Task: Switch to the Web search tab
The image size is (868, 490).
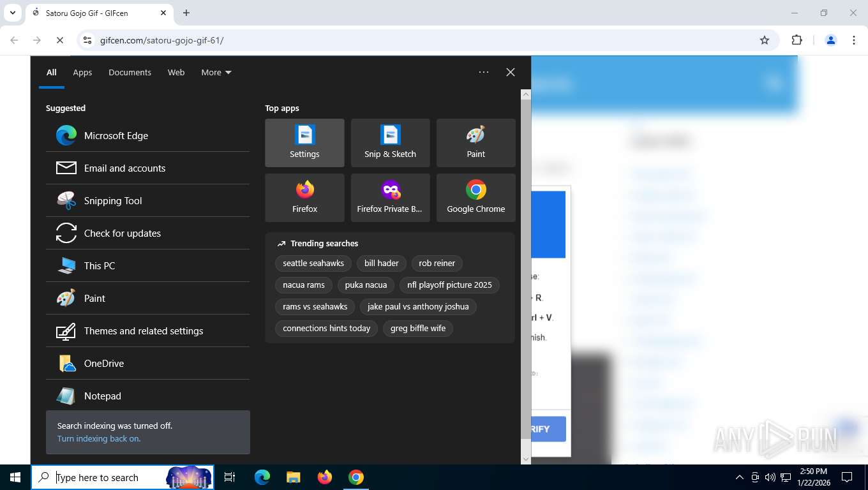Action: [176, 72]
